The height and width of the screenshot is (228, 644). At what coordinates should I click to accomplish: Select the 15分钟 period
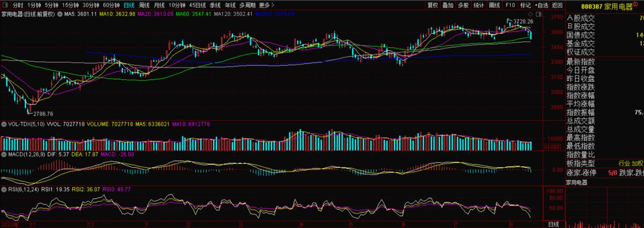pos(71,5)
